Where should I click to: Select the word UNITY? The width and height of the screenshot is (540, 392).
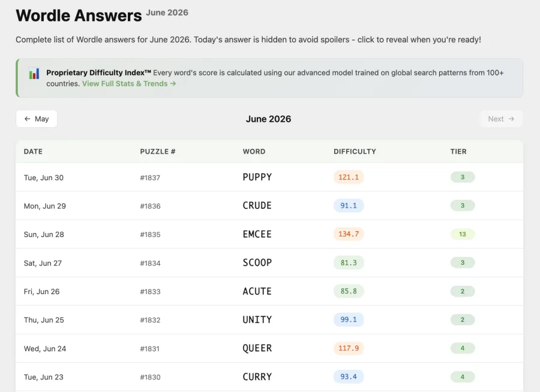pos(257,319)
